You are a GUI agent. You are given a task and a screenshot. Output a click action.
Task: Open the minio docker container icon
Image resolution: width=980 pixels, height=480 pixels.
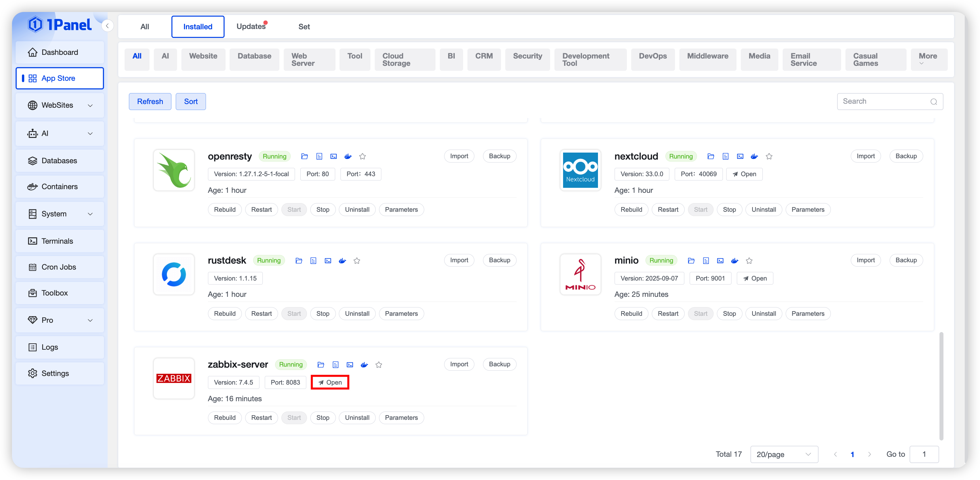pyautogui.click(x=735, y=261)
